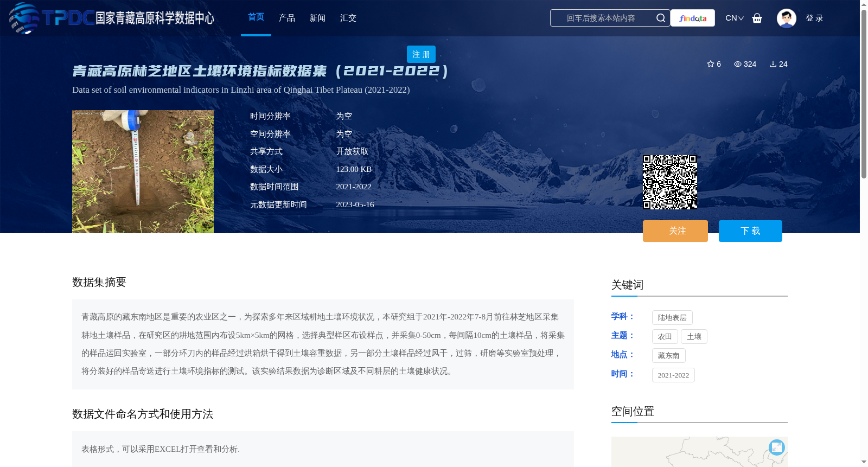Image resolution: width=868 pixels, height=467 pixels.
Task: Click the Chinese dataset title heading
Action: (x=260, y=71)
